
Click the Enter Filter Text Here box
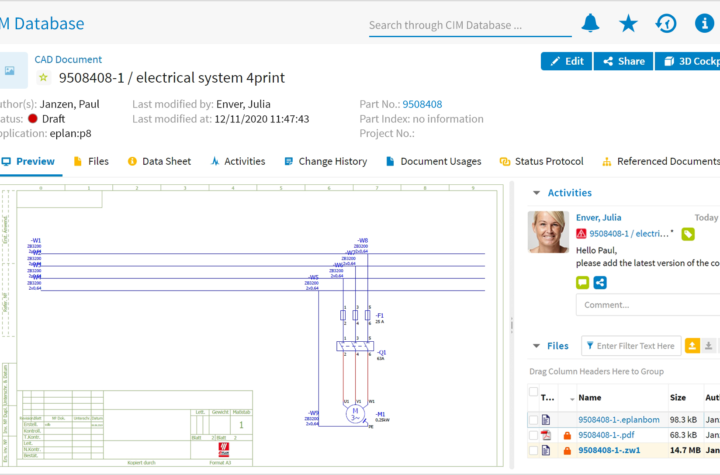[x=631, y=346]
